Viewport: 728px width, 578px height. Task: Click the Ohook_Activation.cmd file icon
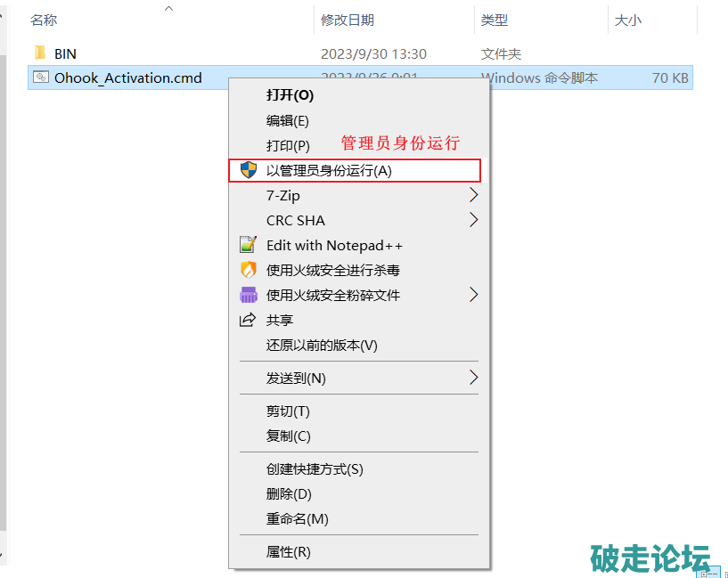click(x=40, y=77)
